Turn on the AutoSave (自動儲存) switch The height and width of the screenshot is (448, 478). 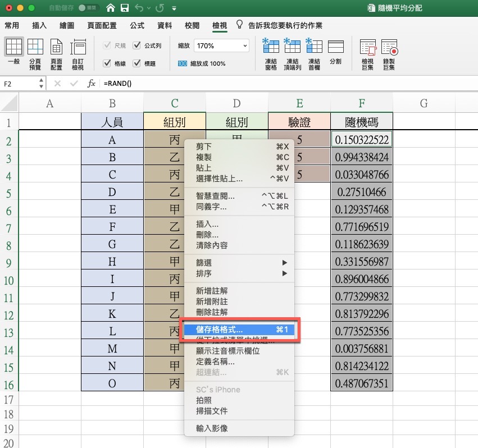[x=87, y=8]
